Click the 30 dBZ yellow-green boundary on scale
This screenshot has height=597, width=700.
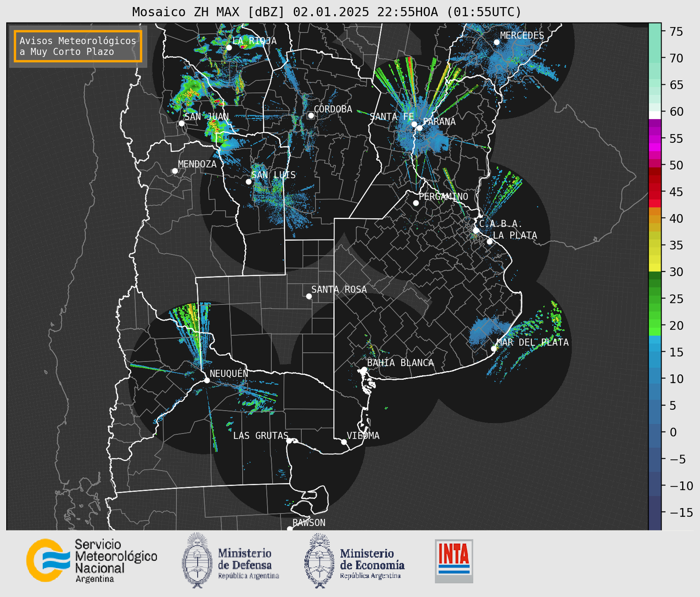coord(655,272)
